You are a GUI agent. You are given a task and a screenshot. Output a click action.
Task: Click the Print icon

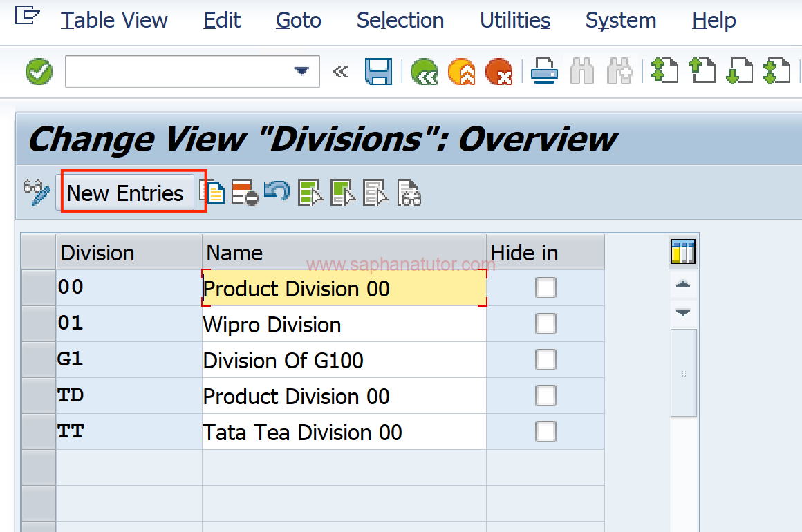click(x=543, y=72)
